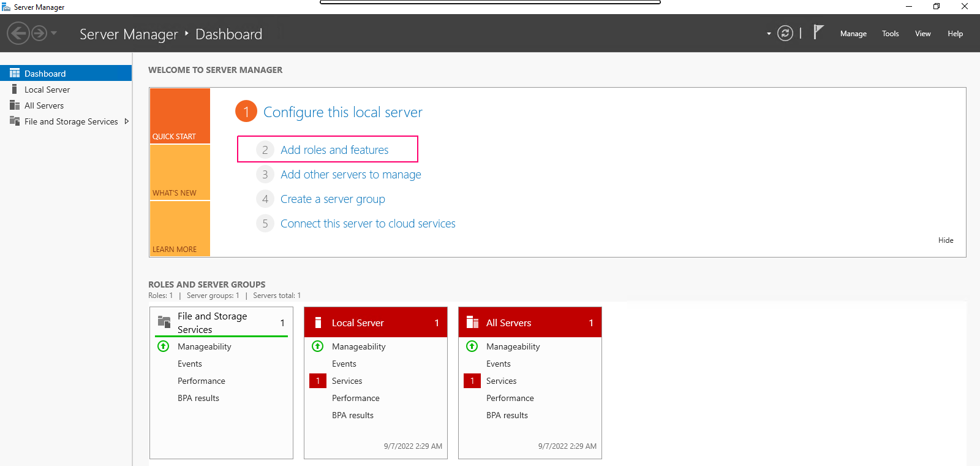Image resolution: width=980 pixels, height=466 pixels.
Task: Open BPA results in All Servers tile
Action: click(507, 415)
